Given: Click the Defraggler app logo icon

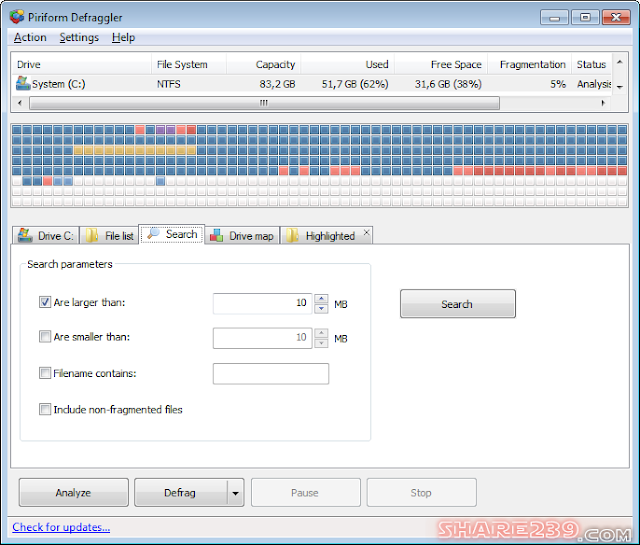Looking at the screenshot, I should [17, 17].
